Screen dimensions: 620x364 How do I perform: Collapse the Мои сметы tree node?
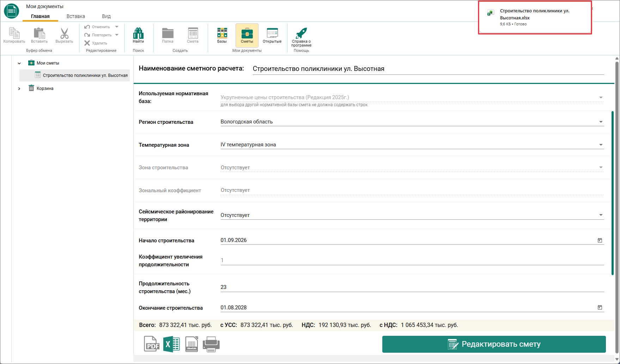(x=19, y=63)
